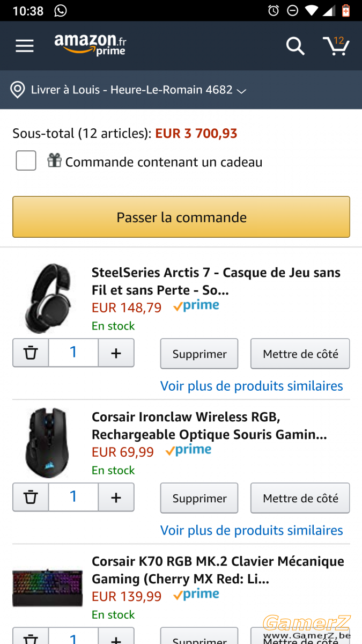362x644 pixels.
Task: Tap the WhatsApp notification icon in status bar
Action: 61,10
